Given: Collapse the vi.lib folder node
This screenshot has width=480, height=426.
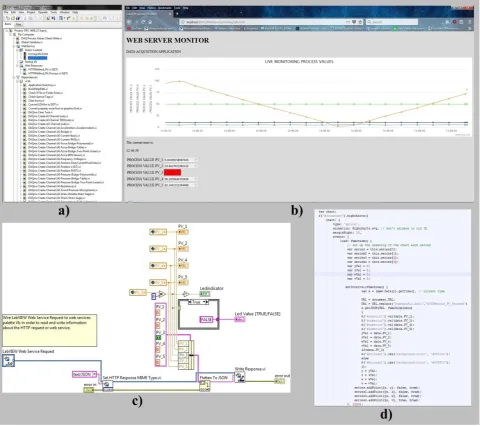Looking at the screenshot, I should 17,81.
